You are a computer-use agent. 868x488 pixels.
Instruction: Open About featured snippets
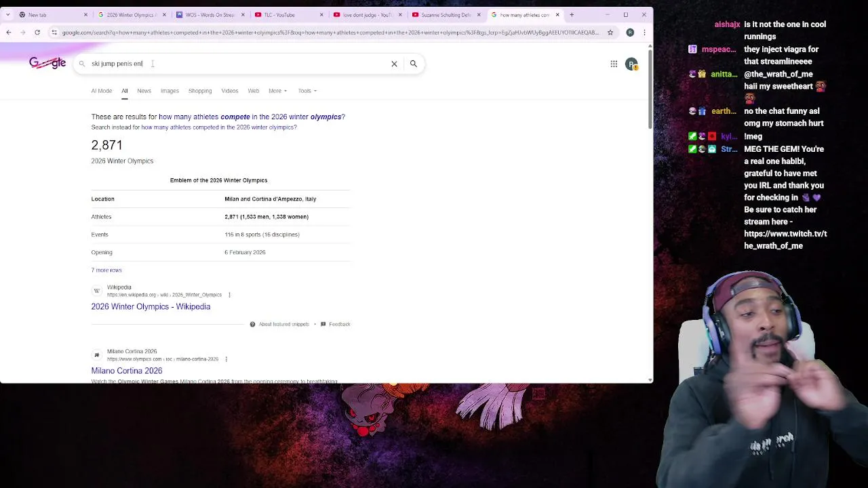click(279, 325)
